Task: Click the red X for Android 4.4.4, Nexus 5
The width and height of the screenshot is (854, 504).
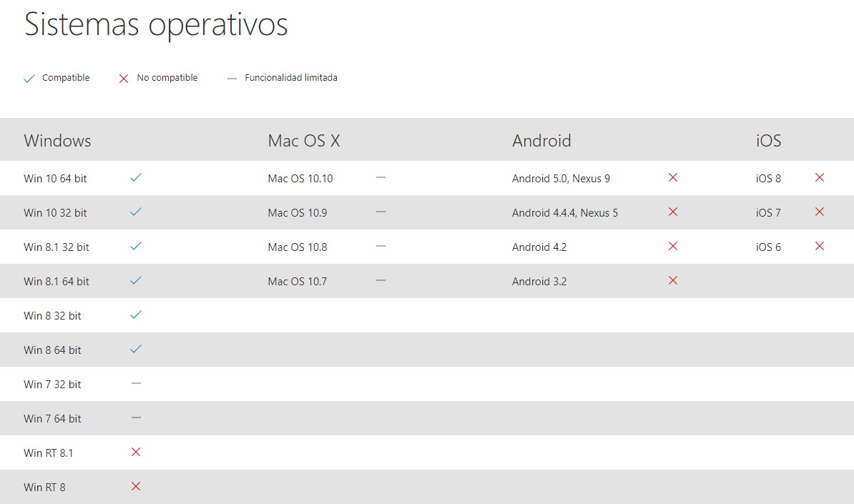Action: point(673,212)
